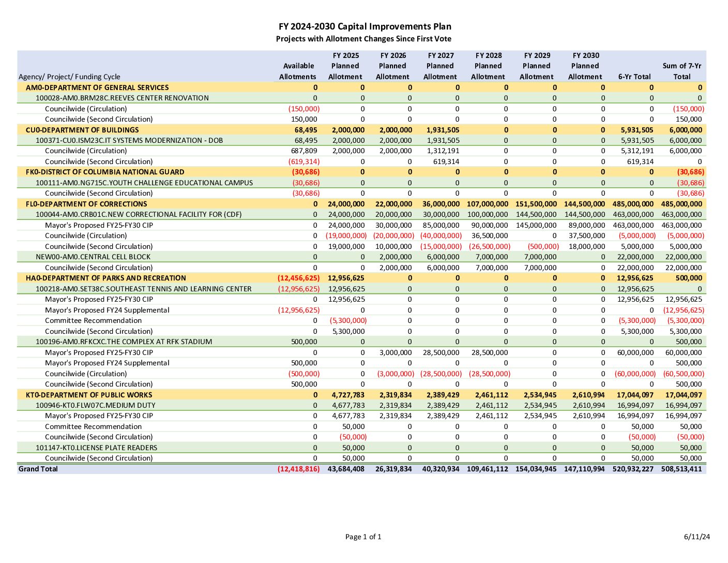Click the 'Grand Total' row label

(38, 469)
